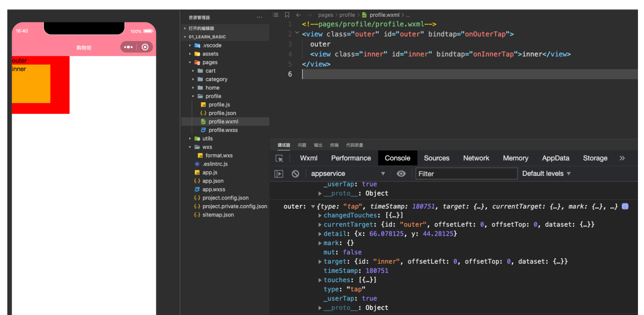Open app.wxss file
Image resolution: width=644 pixels, height=315 pixels.
point(214,189)
